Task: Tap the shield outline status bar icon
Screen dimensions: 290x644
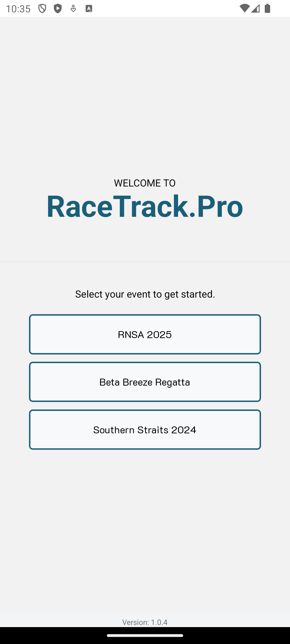Action: [42, 9]
